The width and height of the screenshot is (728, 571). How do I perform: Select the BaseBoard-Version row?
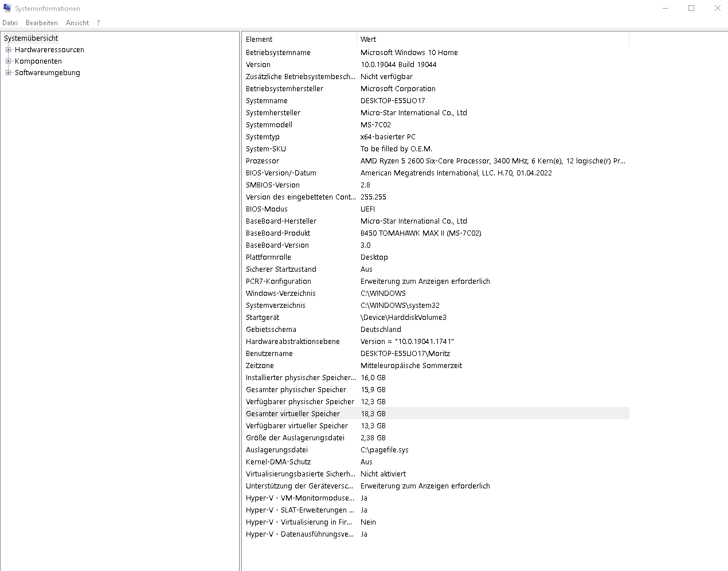point(436,245)
